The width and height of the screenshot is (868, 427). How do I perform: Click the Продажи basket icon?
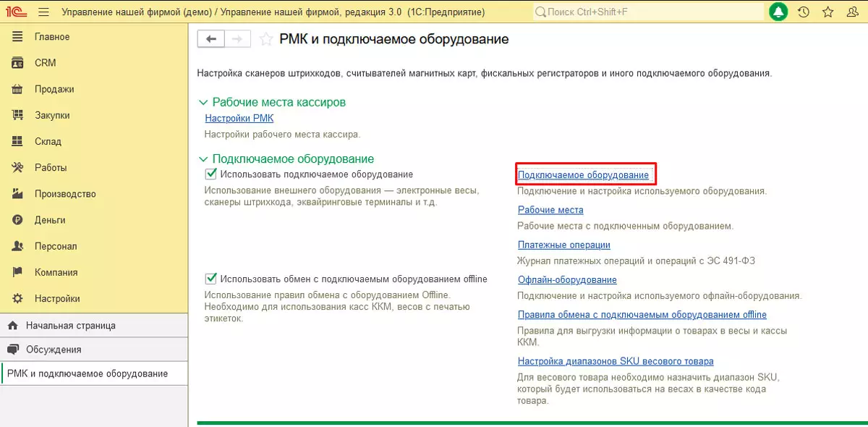point(18,89)
